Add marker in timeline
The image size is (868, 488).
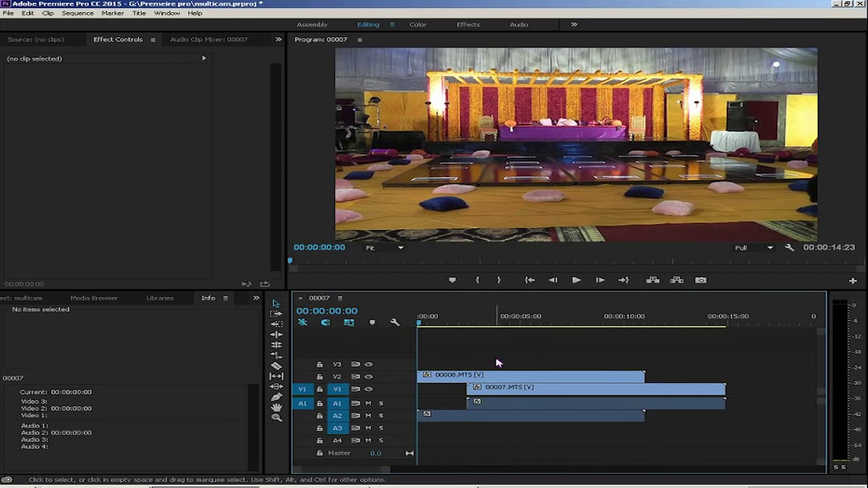(372, 323)
